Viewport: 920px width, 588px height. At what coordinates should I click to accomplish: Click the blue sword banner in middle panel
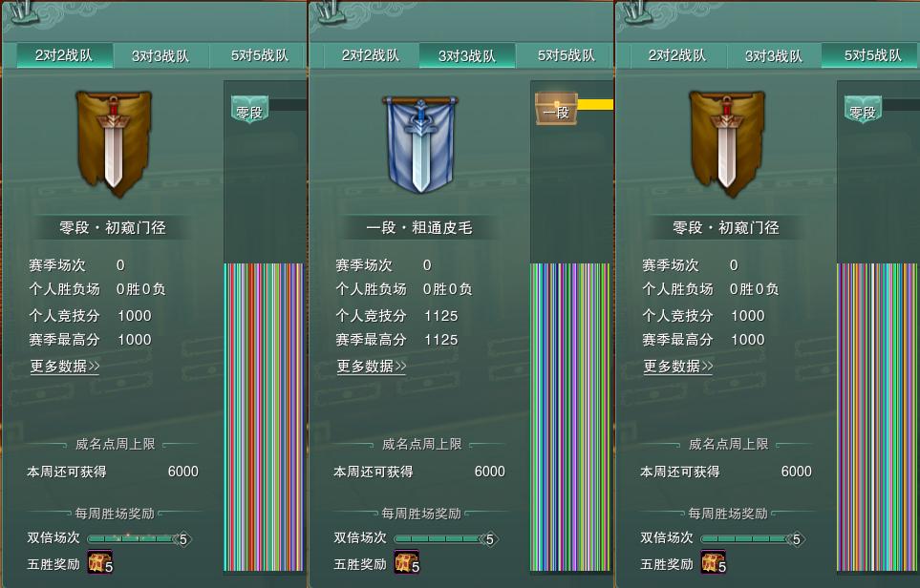coord(420,145)
